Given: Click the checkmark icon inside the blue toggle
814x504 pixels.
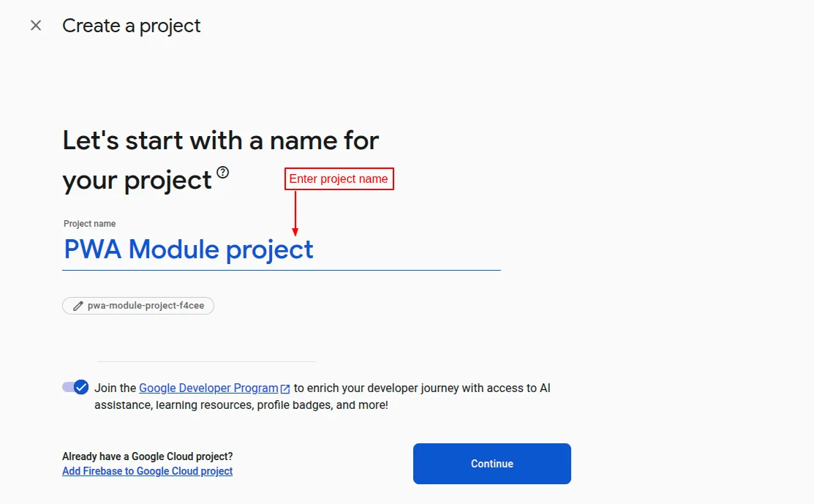Looking at the screenshot, I should pos(81,386).
